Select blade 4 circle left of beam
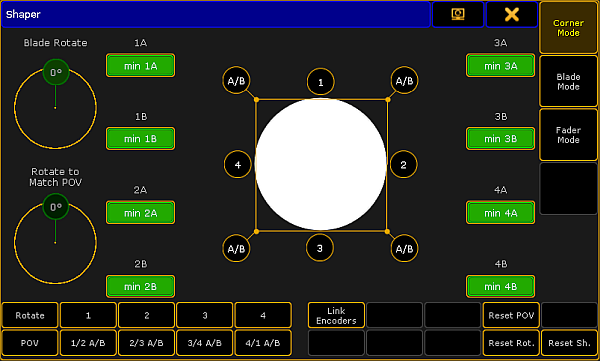Screen dimensions: 600x361 [238, 165]
